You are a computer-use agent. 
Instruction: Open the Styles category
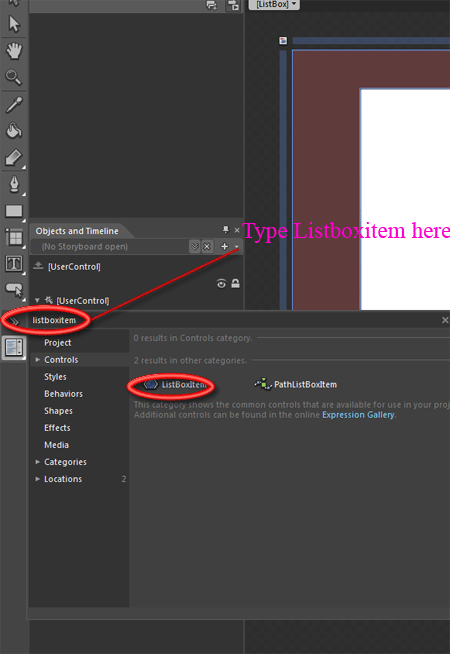[55, 377]
